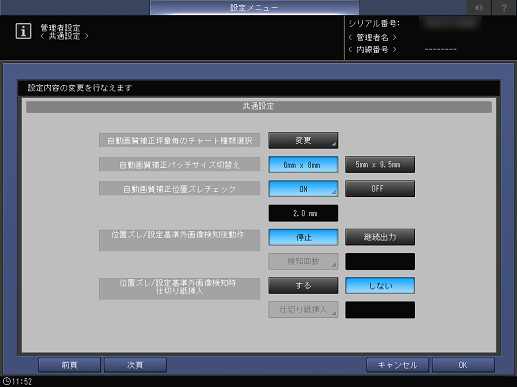Screen dimensions: 517x387
Task: Go to next page with 次頁
Action: 135,365
